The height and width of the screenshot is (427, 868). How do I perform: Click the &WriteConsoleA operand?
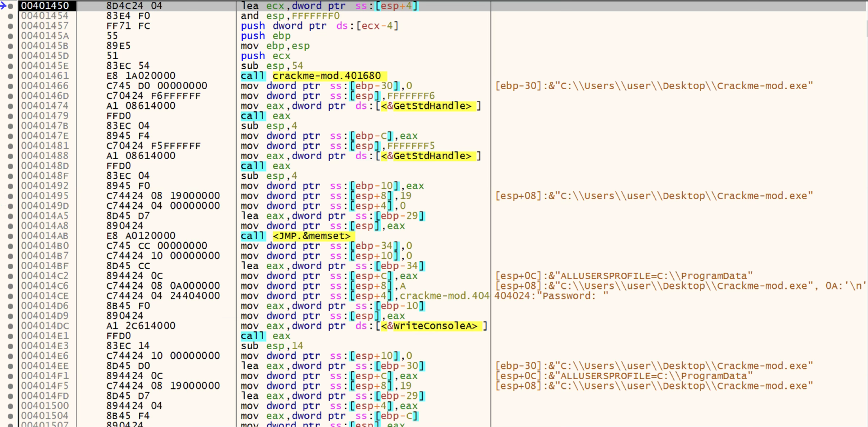(431, 326)
